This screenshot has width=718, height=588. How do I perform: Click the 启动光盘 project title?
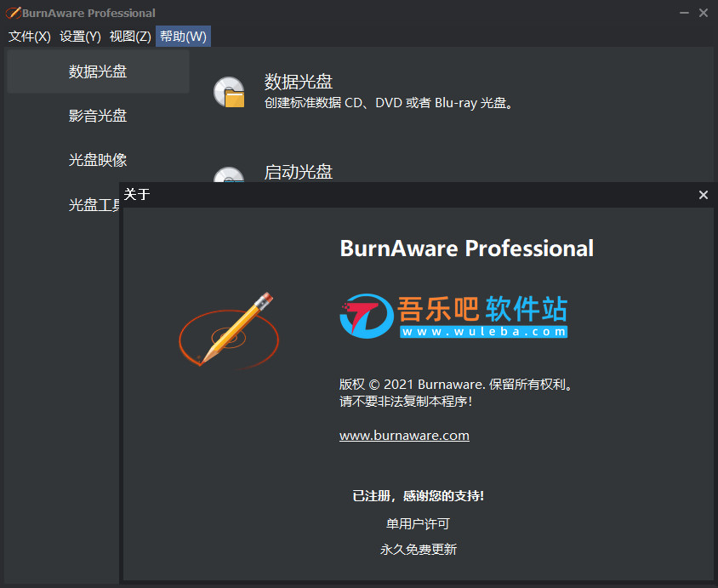298,172
